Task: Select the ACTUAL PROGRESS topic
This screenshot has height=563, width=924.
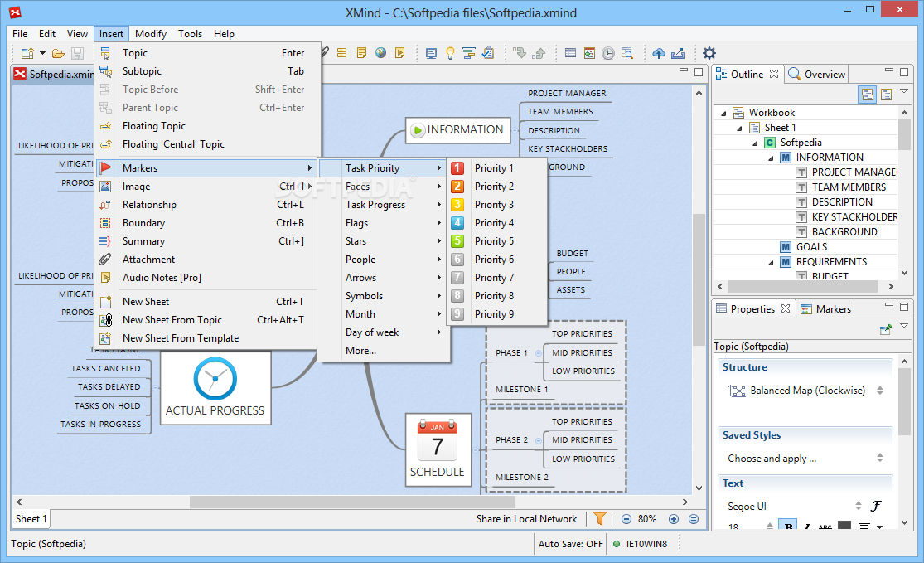Action: (x=215, y=387)
